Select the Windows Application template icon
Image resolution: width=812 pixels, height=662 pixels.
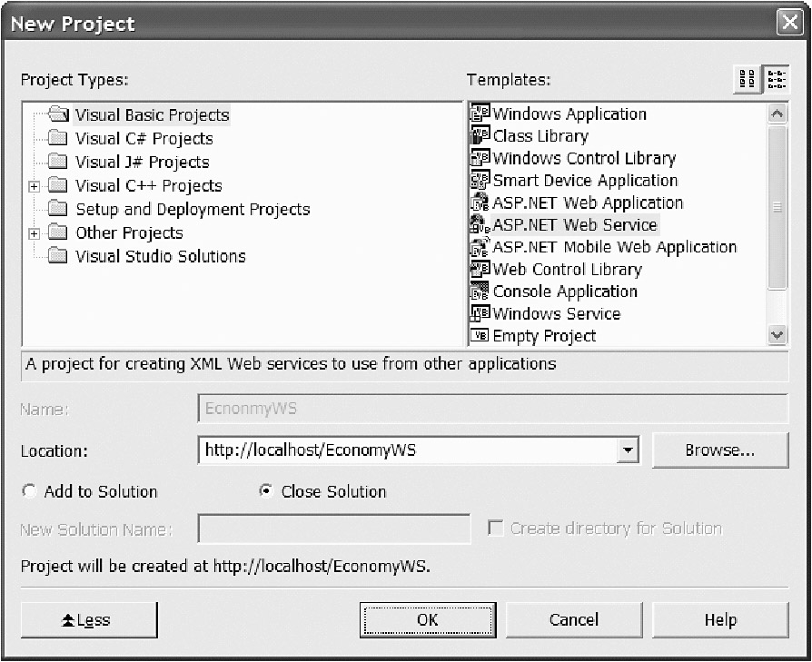(480, 114)
